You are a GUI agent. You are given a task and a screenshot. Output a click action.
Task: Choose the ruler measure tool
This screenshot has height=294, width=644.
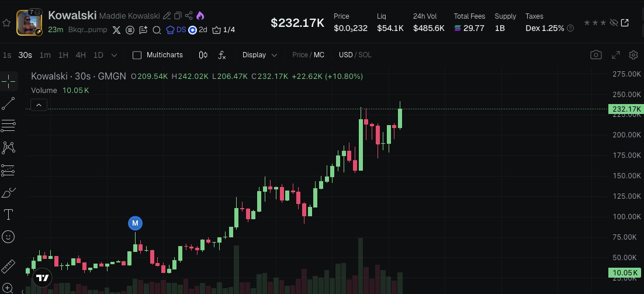tap(8, 267)
